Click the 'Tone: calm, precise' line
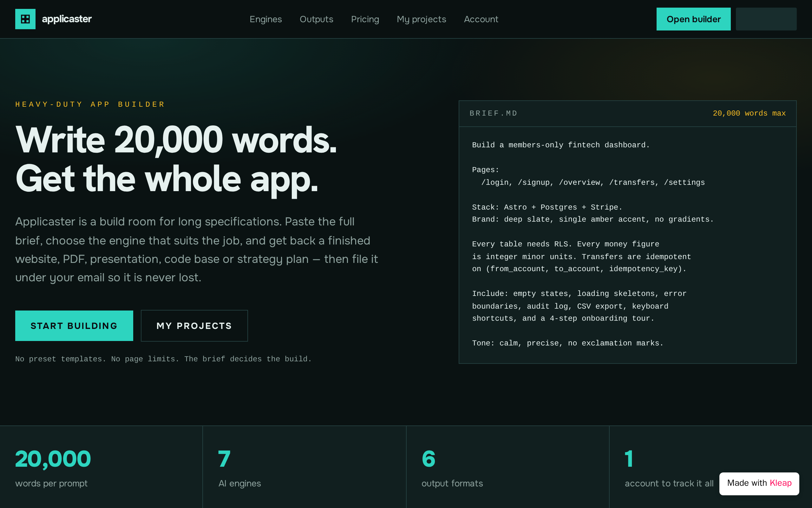The width and height of the screenshot is (812, 508). point(567,343)
